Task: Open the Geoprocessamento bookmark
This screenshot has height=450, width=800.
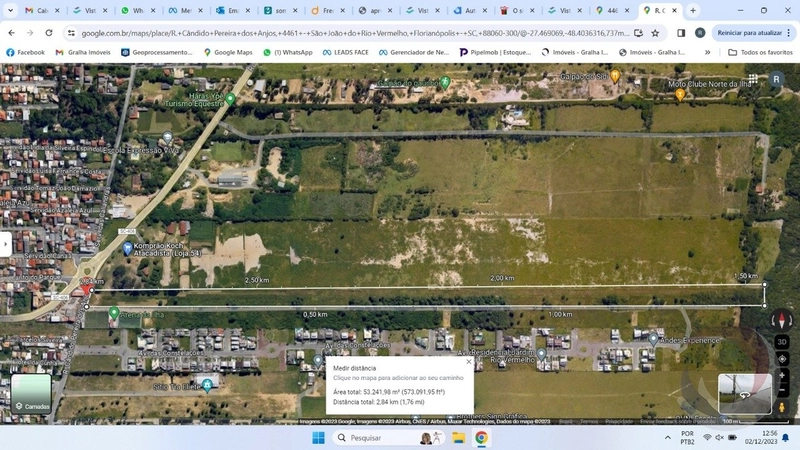Action: point(157,52)
